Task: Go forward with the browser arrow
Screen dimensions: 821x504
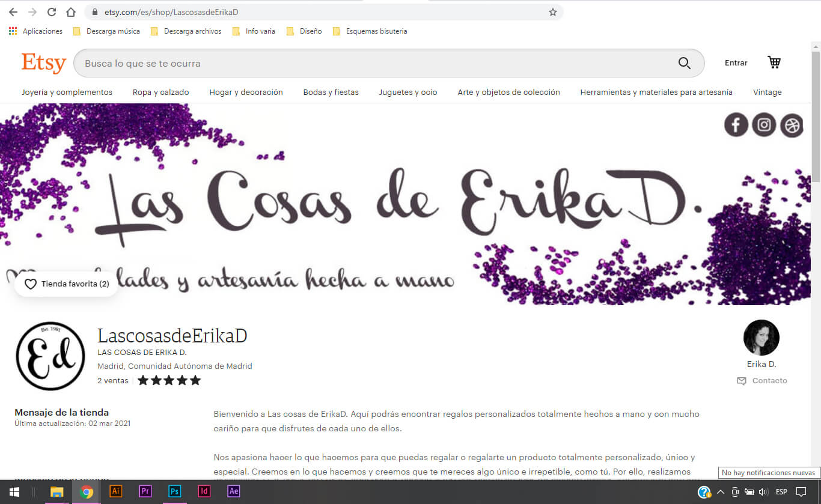Action: pos(32,12)
